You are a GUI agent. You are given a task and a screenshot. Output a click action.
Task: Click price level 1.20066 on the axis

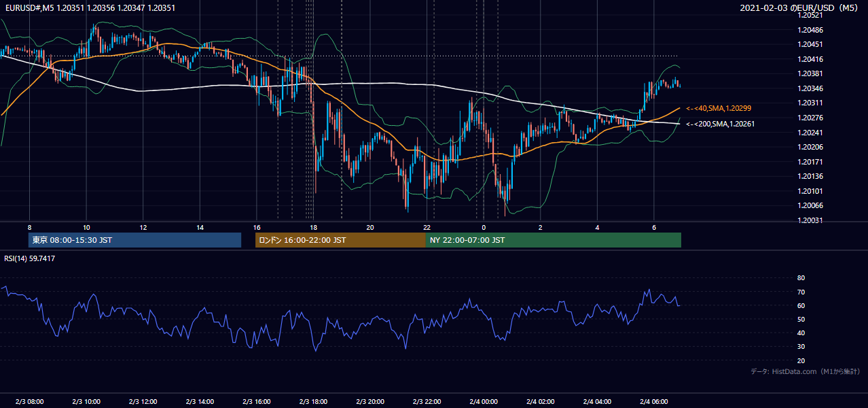[x=810, y=205]
